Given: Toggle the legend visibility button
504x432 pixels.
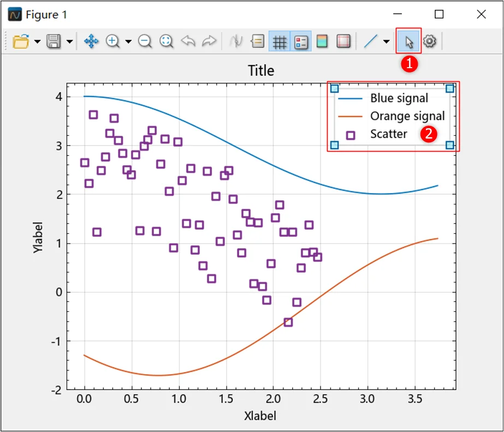Looking at the screenshot, I should pyautogui.click(x=301, y=41).
